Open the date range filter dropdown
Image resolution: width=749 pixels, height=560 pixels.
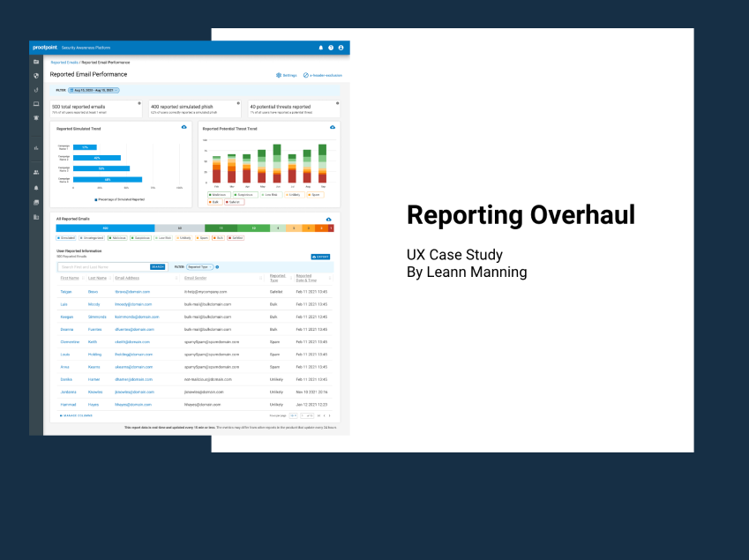click(x=94, y=90)
